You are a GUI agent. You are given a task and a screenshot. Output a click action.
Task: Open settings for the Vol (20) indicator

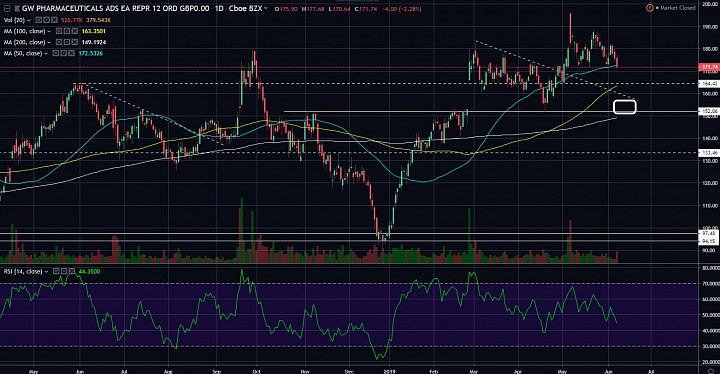click(46, 20)
